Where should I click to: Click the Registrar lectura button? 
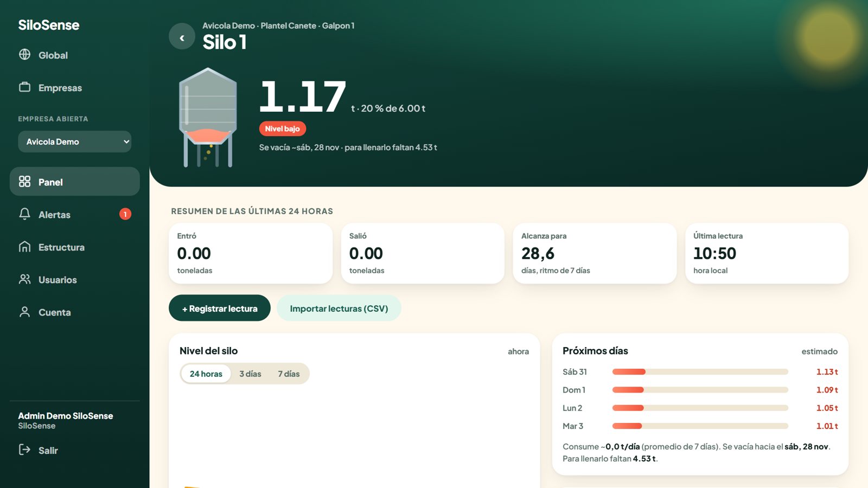pyautogui.click(x=220, y=308)
